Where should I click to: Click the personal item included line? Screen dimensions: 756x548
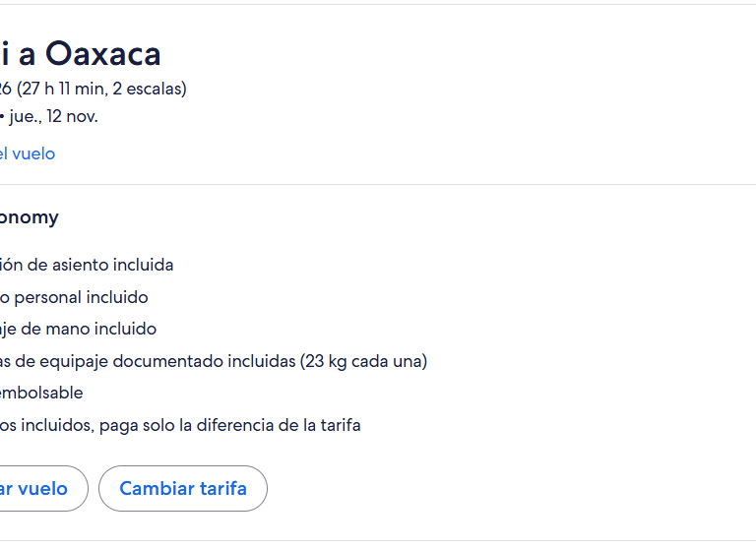click(x=74, y=297)
